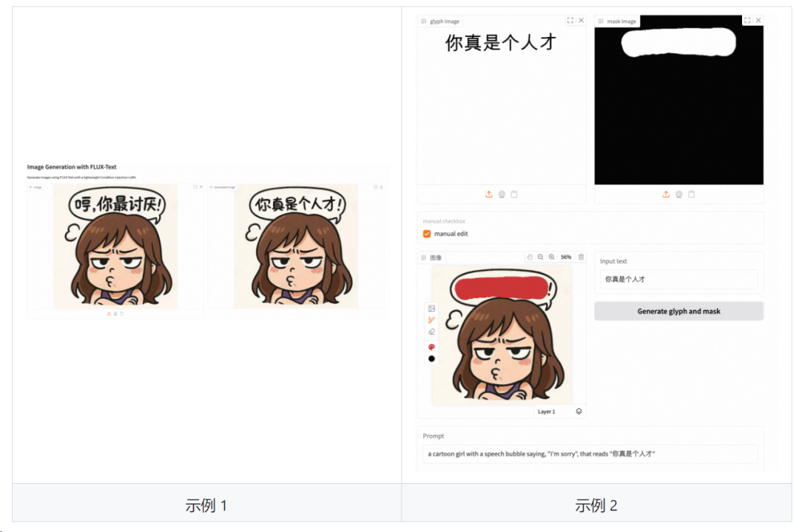Screen dimensions: 799x532
Task: Pick the black color swatch
Action: click(431, 359)
